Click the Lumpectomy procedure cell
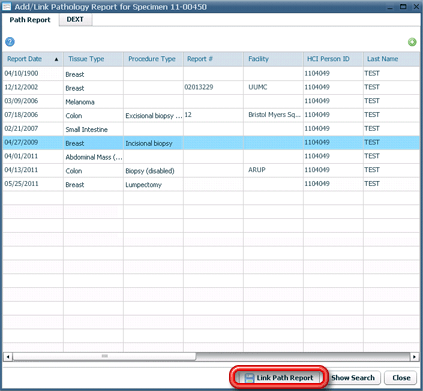This screenshot has height=391, width=423. 153,184
